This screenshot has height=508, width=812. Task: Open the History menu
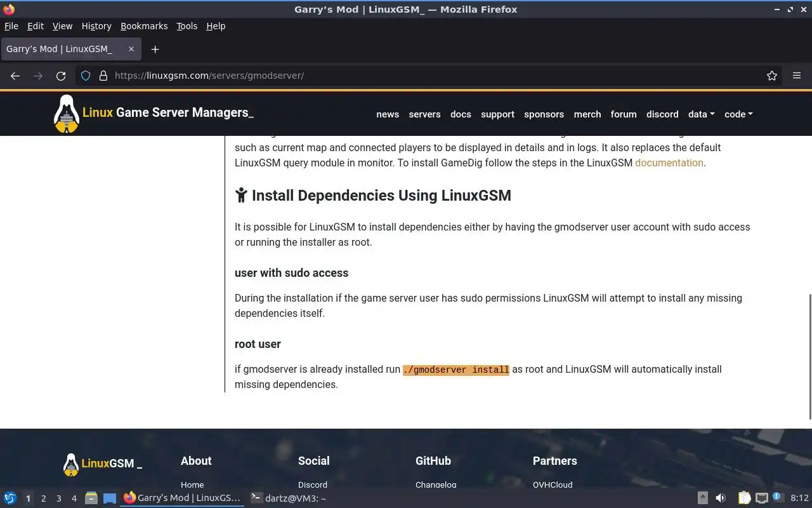coord(96,26)
